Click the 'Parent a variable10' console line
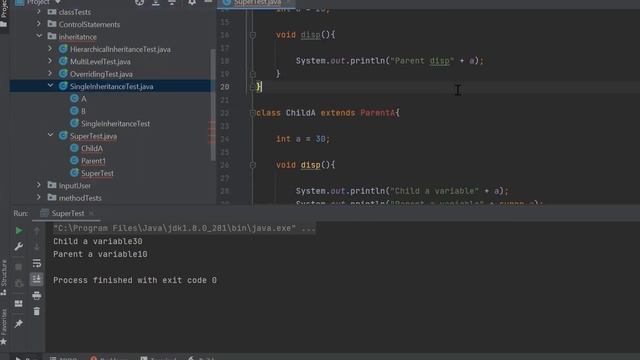 pyautogui.click(x=100, y=254)
